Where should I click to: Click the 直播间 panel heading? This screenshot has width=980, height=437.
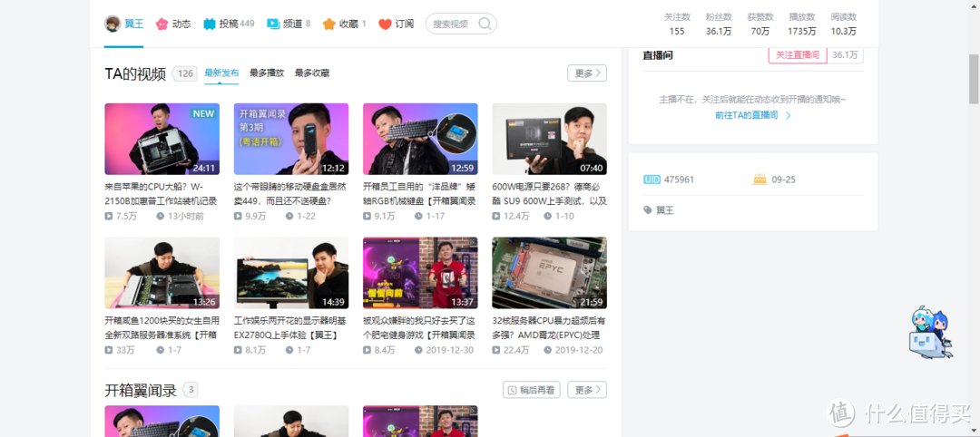pyautogui.click(x=658, y=55)
